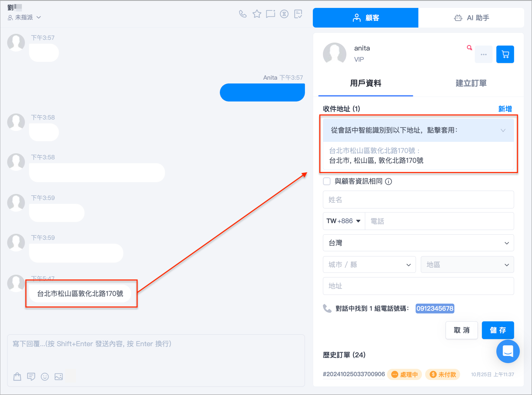The image size is (532, 395).
Task: Star this conversation with the star icon
Action: (257, 14)
